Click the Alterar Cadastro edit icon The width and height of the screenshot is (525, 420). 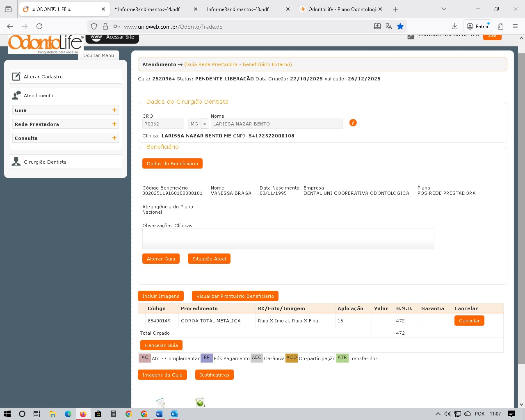[x=16, y=77]
